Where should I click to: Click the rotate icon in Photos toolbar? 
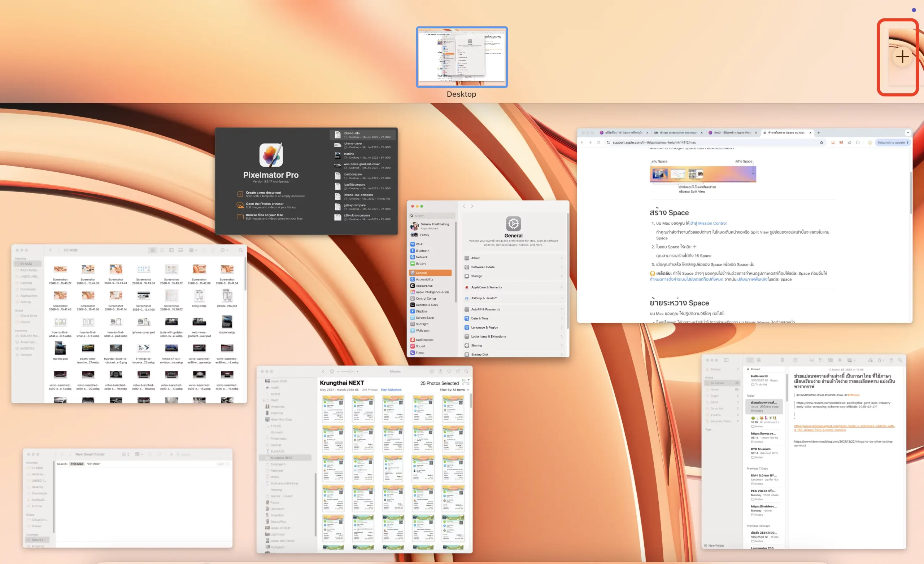point(458,371)
